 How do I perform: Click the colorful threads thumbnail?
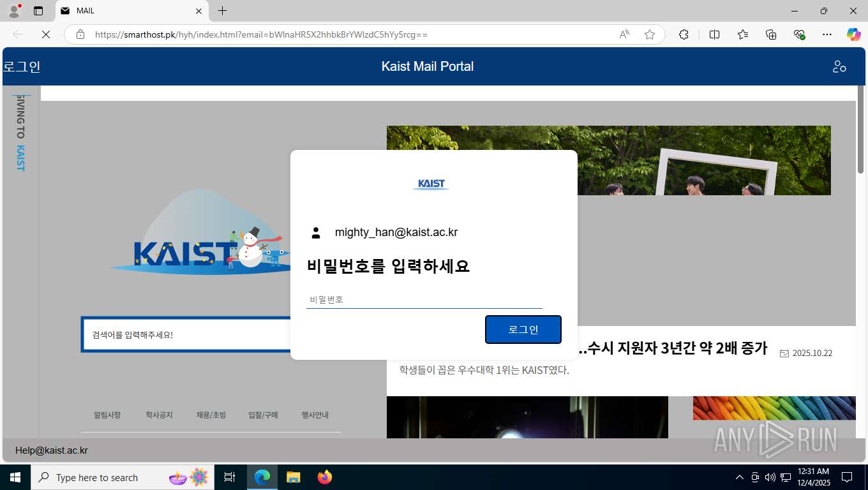click(x=774, y=408)
